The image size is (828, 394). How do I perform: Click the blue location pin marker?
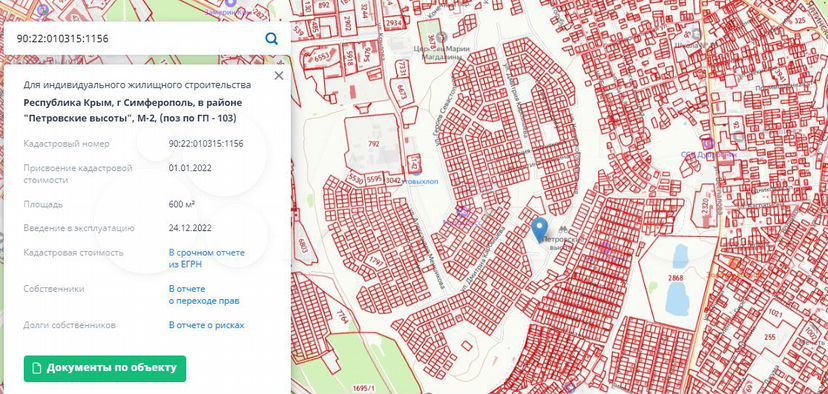coord(539,230)
